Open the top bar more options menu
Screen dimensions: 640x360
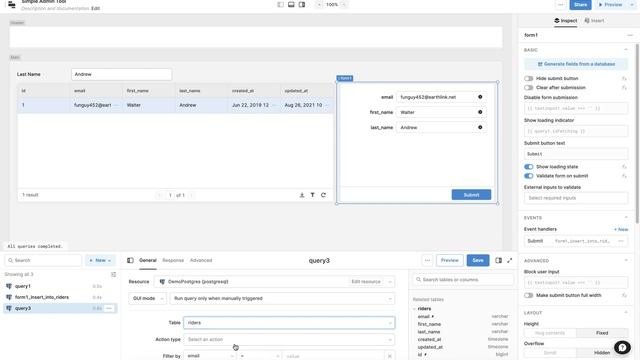(x=560, y=4)
